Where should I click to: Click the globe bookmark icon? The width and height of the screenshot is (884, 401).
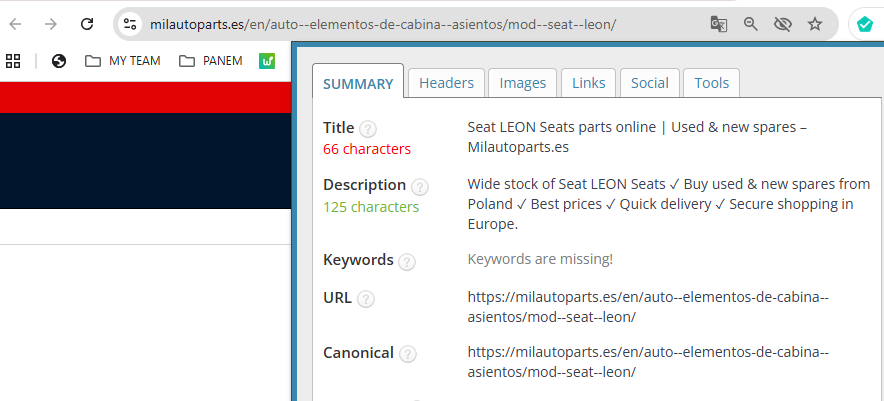coord(59,61)
